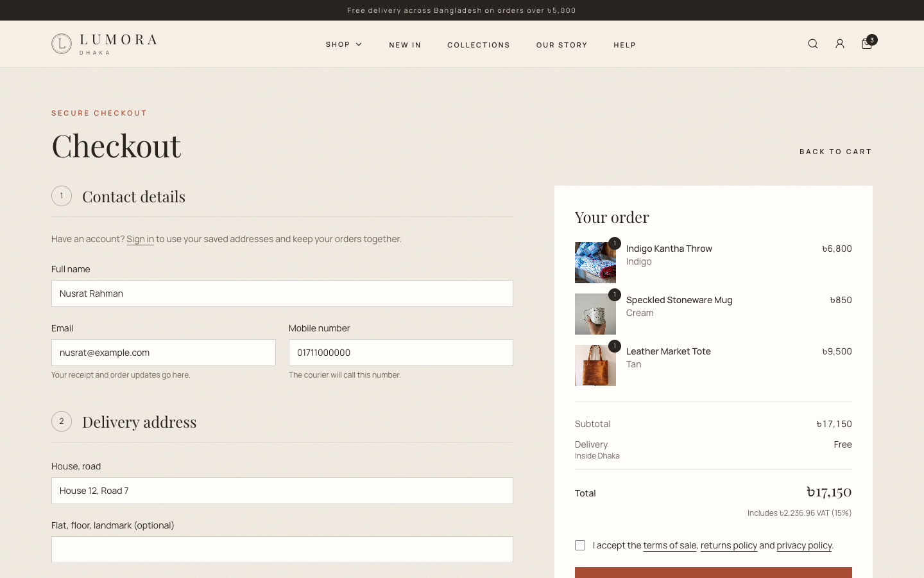This screenshot has height=578, width=924.
Task: Select the Leather Market Tote thumbnail
Action: [595, 365]
